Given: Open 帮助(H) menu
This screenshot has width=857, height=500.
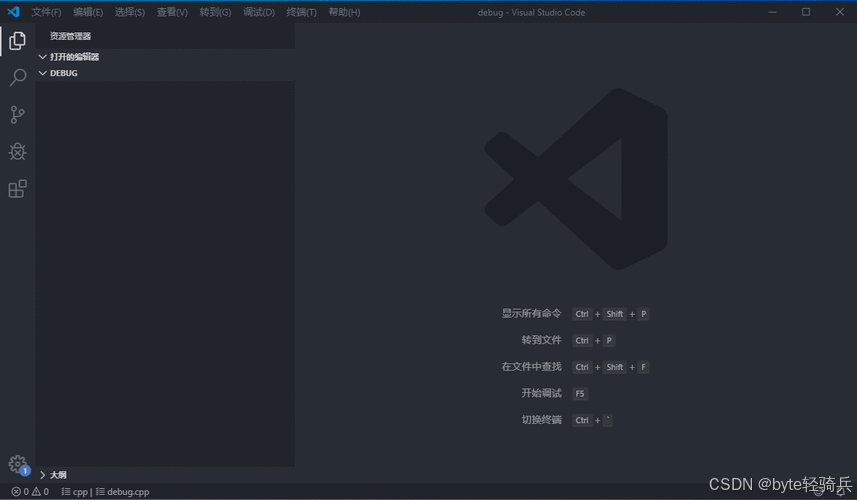Looking at the screenshot, I should pos(344,12).
